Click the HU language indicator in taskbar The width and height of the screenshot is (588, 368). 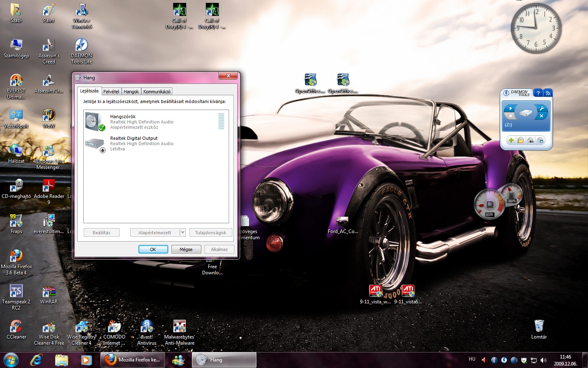click(x=472, y=359)
